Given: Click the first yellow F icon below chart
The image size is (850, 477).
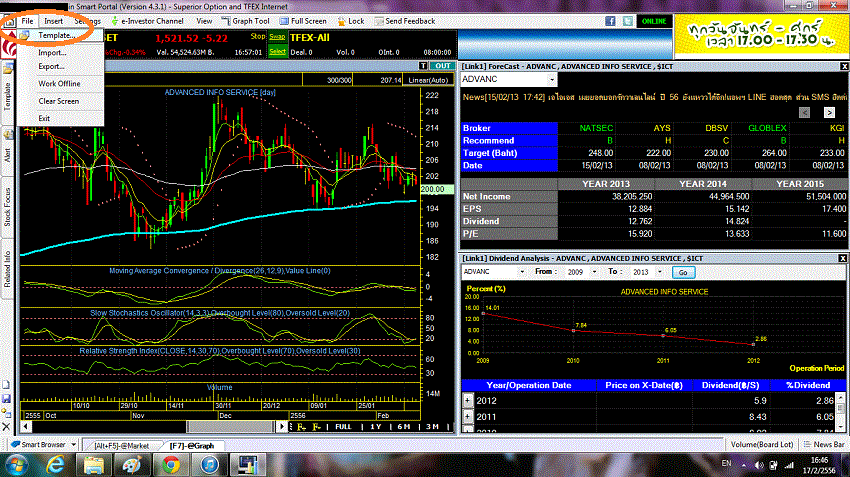Looking at the screenshot, I should tap(301, 427).
